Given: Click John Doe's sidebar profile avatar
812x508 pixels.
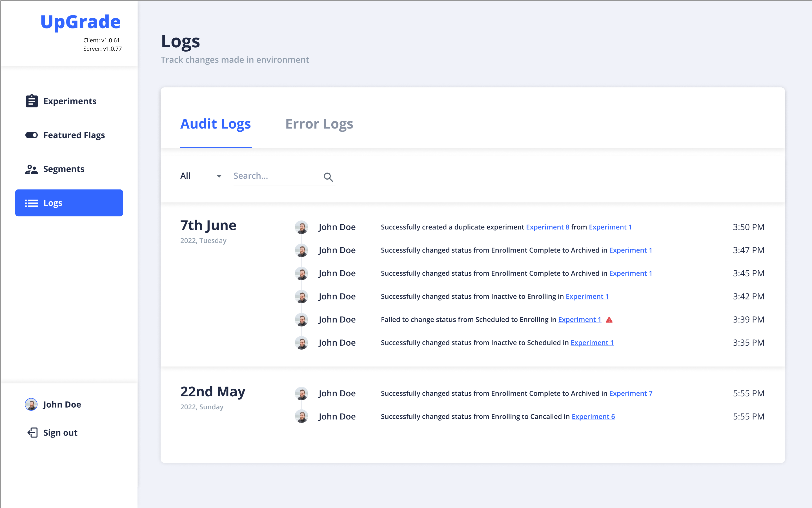Looking at the screenshot, I should 31,405.
